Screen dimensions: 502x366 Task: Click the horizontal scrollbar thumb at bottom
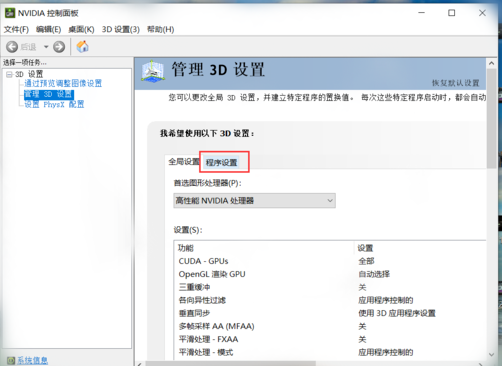(230, 363)
